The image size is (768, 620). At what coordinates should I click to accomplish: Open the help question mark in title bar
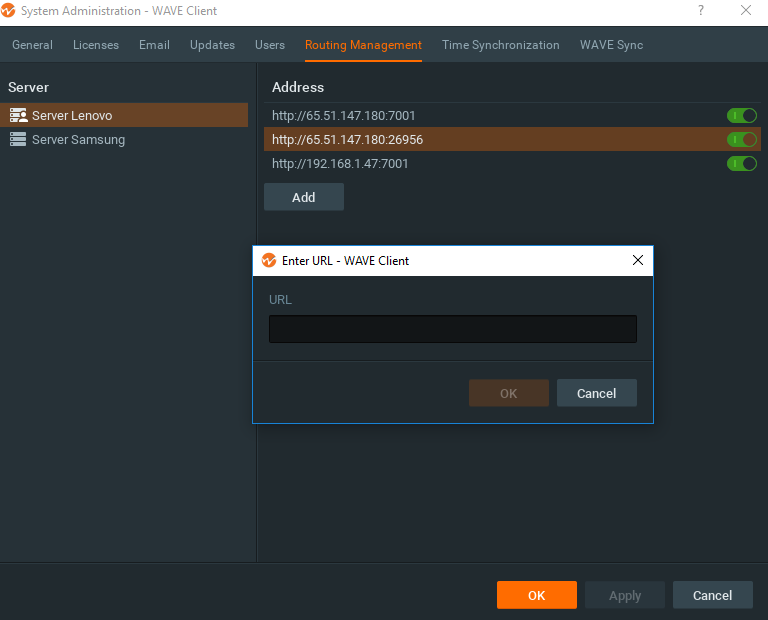(x=701, y=10)
